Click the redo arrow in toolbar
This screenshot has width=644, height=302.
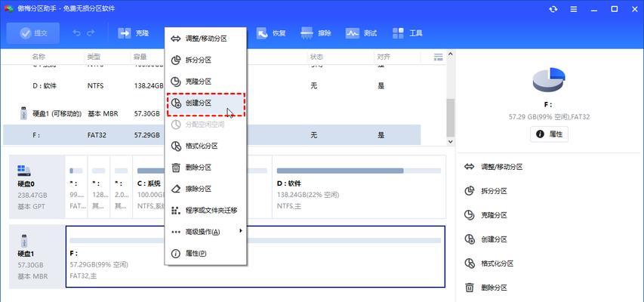(91, 33)
